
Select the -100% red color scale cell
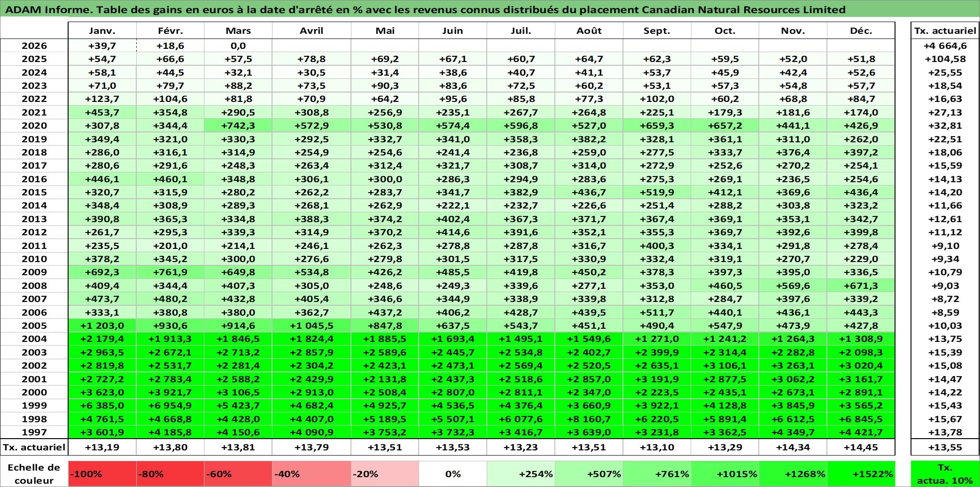click(102, 474)
